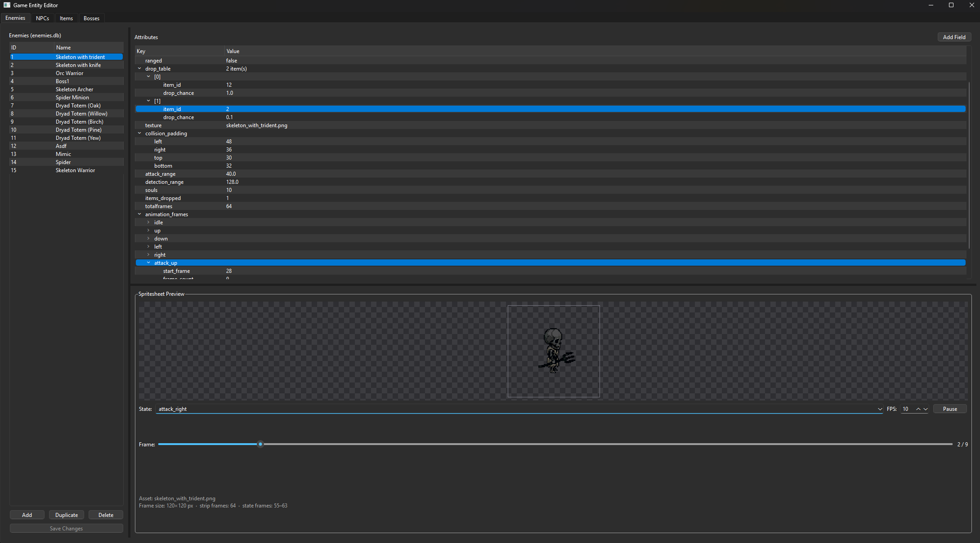Select Boss1 in enemy list
Screen dimensions: 980x543
coord(66,81)
